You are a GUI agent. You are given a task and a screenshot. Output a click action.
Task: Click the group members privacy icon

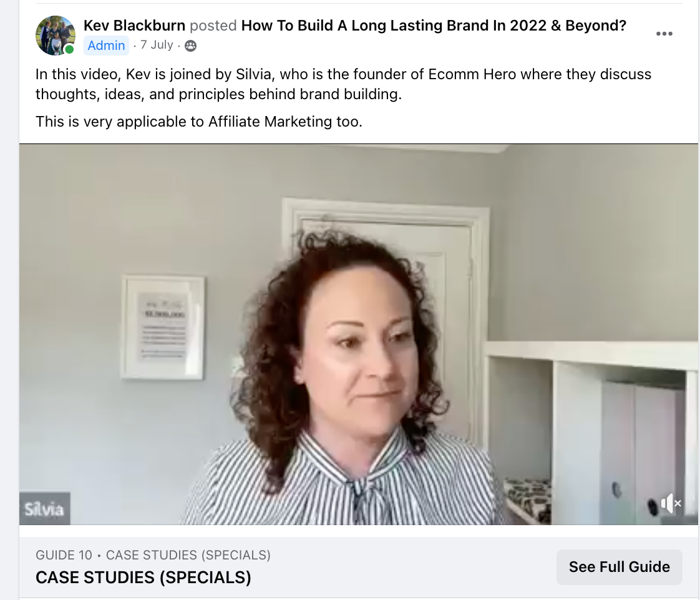coord(191,46)
